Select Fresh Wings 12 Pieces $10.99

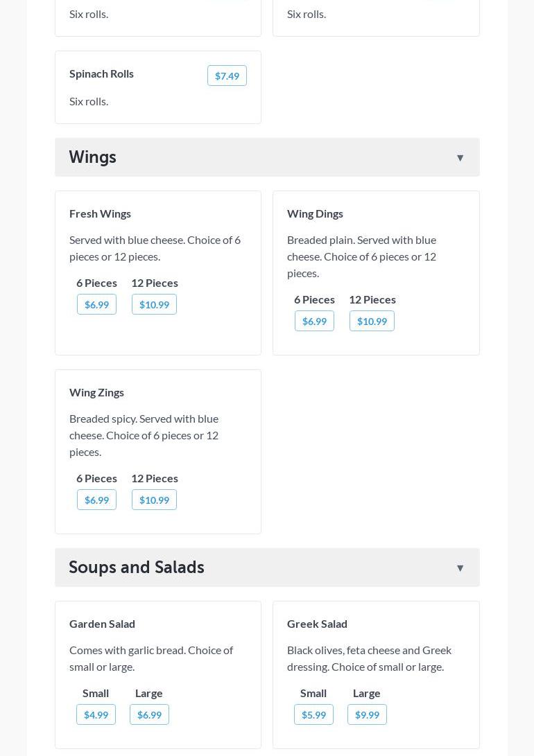[154, 304]
